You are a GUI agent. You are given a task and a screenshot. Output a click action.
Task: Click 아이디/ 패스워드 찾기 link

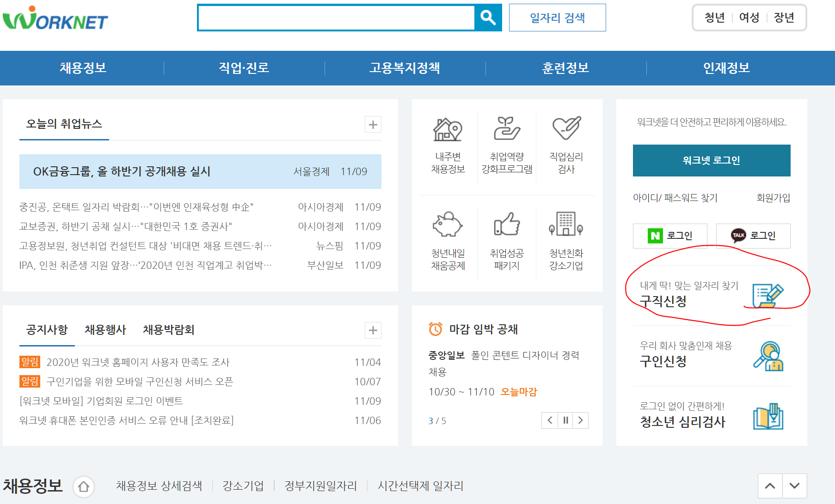(675, 198)
